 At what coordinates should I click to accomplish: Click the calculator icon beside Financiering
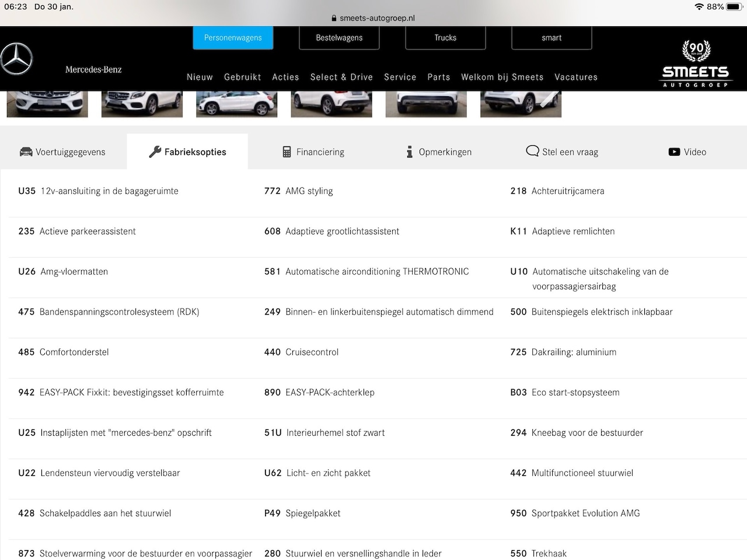point(287,152)
